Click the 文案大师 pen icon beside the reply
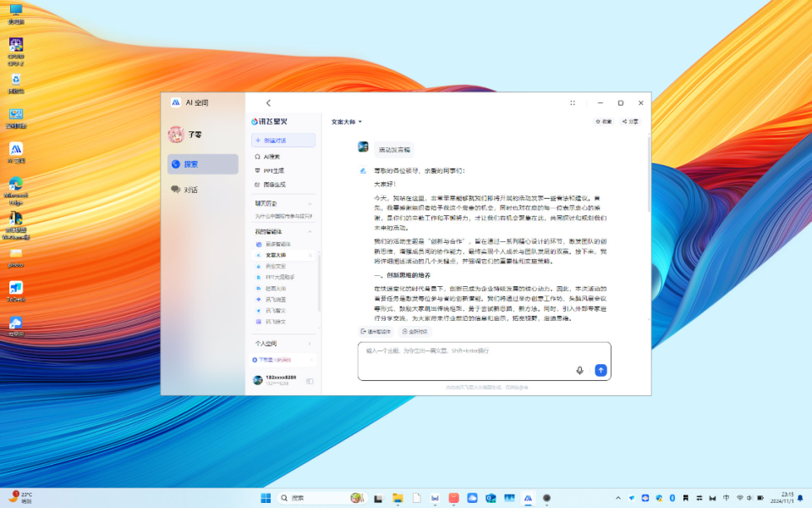Image resolution: width=812 pixels, height=508 pixels. coord(363,170)
